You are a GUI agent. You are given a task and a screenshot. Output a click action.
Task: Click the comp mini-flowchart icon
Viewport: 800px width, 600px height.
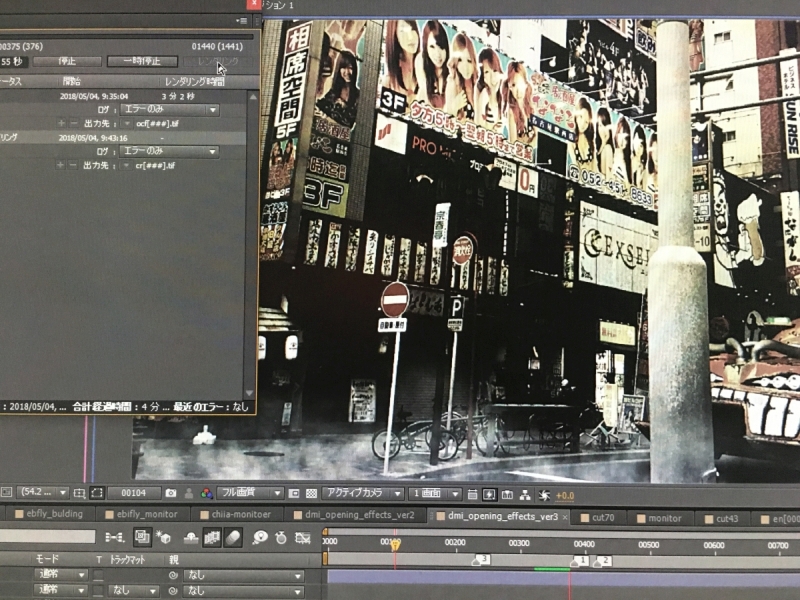[x=114, y=538]
